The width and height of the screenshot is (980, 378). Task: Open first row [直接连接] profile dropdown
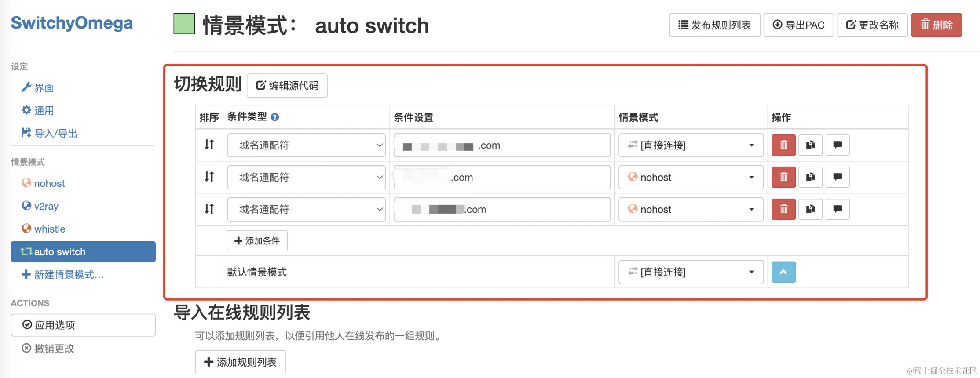pyautogui.click(x=691, y=145)
